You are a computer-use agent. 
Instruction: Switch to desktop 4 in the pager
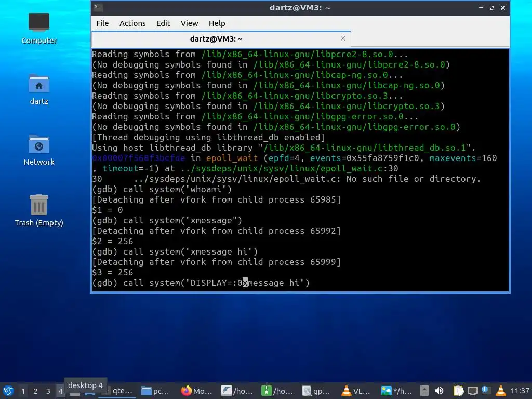(x=60, y=391)
